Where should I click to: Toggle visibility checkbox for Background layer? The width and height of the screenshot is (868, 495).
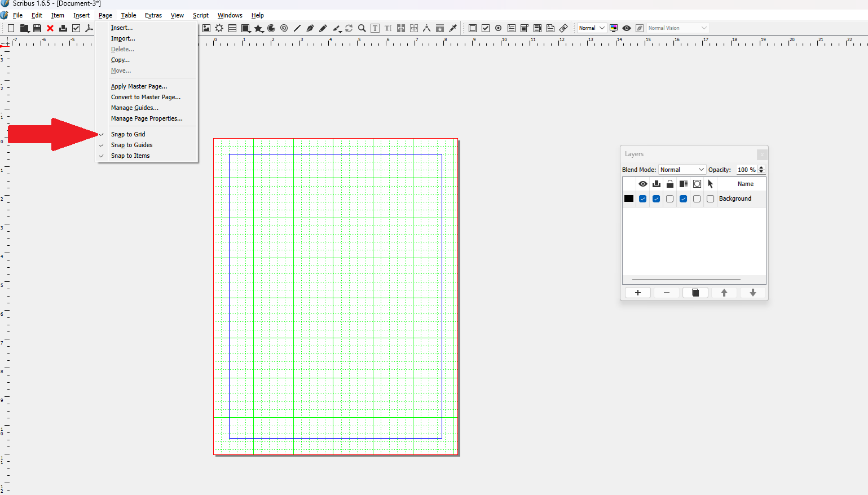pyautogui.click(x=643, y=199)
